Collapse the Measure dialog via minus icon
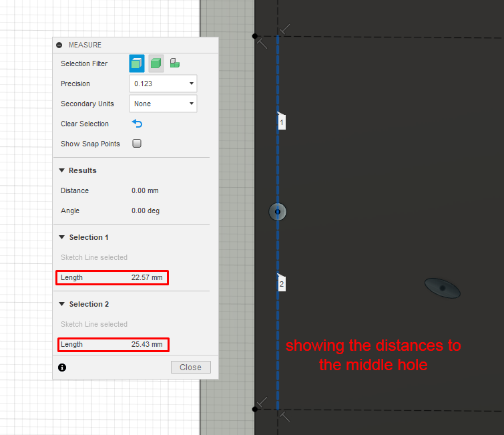The width and height of the screenshot is (504, 435). click(59, 45)
